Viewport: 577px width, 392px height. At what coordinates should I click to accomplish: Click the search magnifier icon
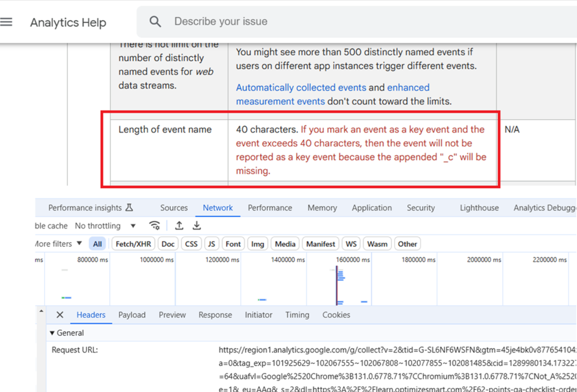[155, 21]
